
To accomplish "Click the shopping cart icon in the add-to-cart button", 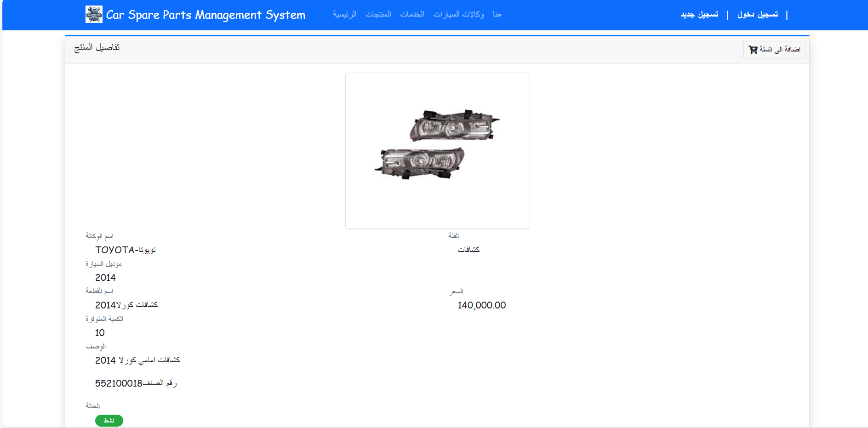I will pyautogui.click(x=753, y=50).
